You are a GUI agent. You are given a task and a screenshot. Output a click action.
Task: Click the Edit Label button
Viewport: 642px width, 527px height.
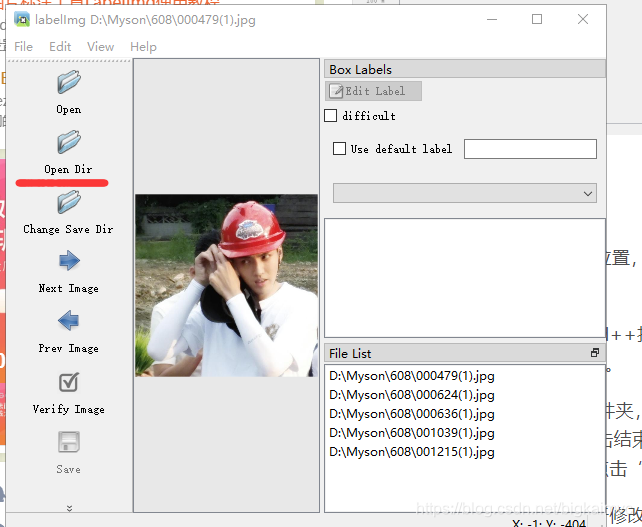coord(373,91)
